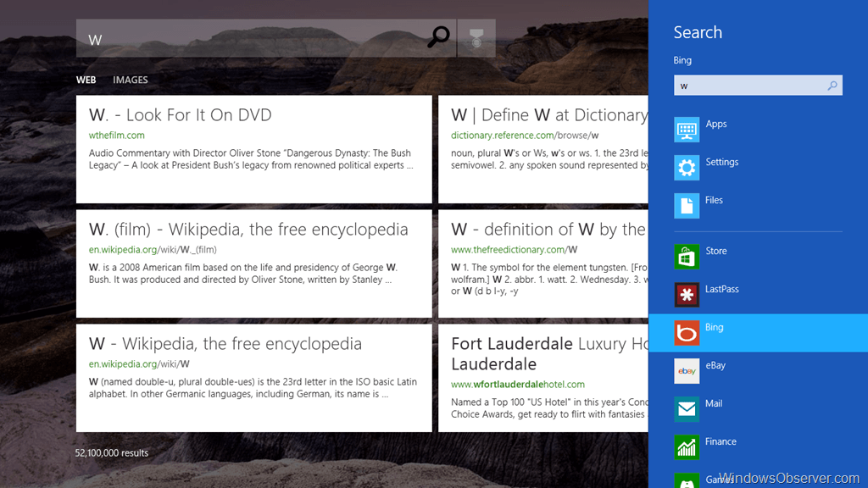868x488 pixels.
Task: Switch to the IMAGES tab
Action: [131, 80]
